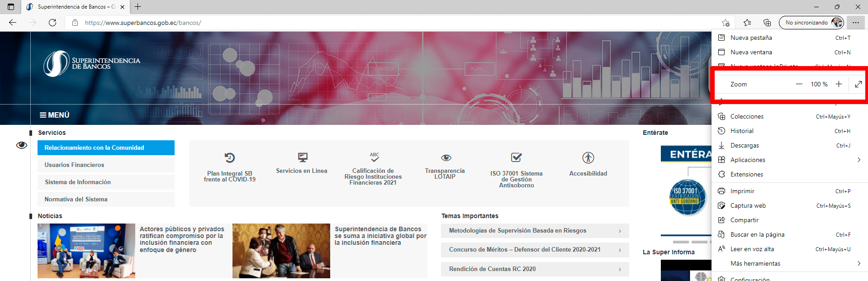Enter full screen from the Zoom row

click(858, 84)
